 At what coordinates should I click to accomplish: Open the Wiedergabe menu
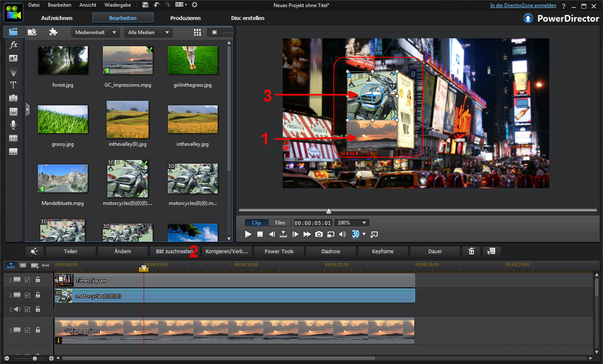(x=118, y=5)
